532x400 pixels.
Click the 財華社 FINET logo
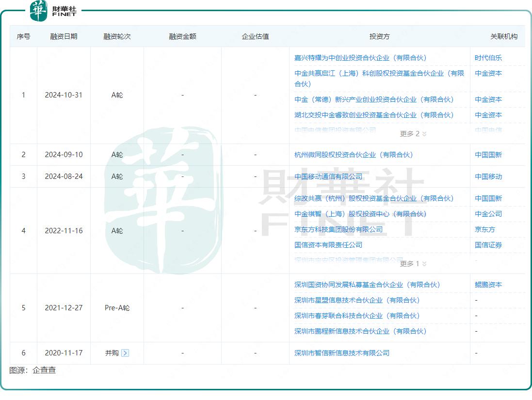tap(53, 11)
